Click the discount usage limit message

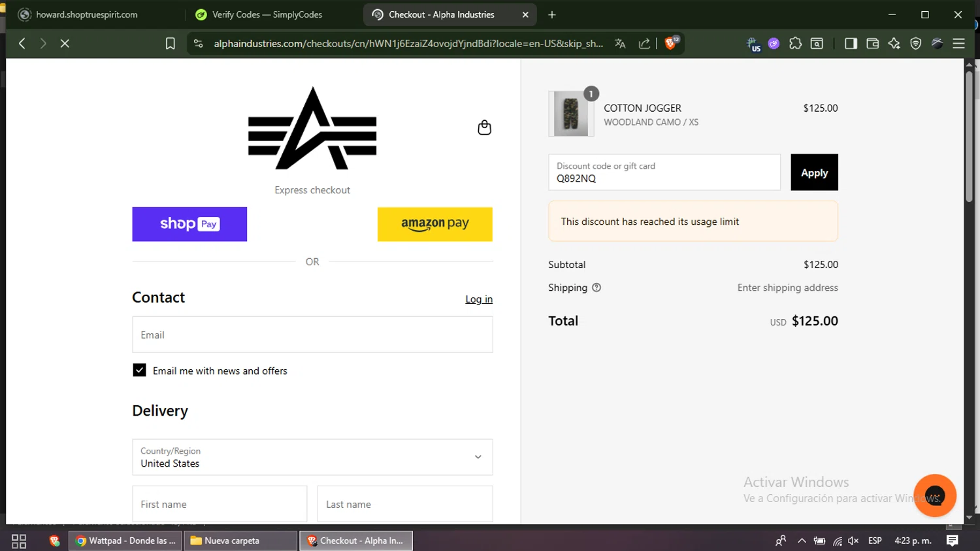click(x=693, y=222)
